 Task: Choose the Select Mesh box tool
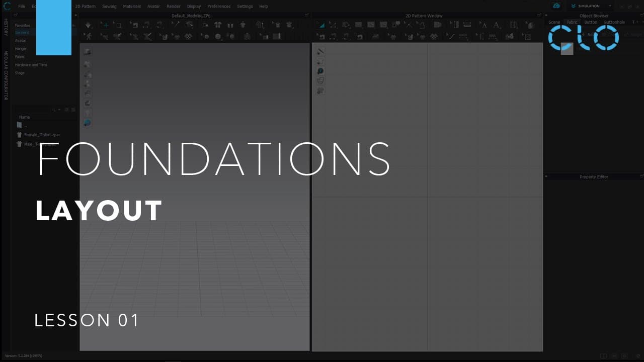tap(118, 25)
